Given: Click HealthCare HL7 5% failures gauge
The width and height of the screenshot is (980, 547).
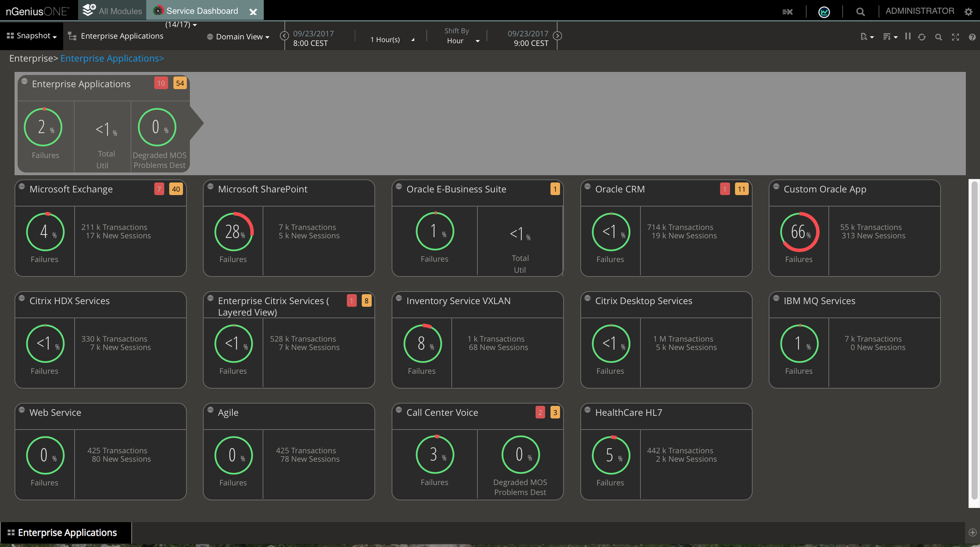Looking at the screenshot, I should 611,455.
